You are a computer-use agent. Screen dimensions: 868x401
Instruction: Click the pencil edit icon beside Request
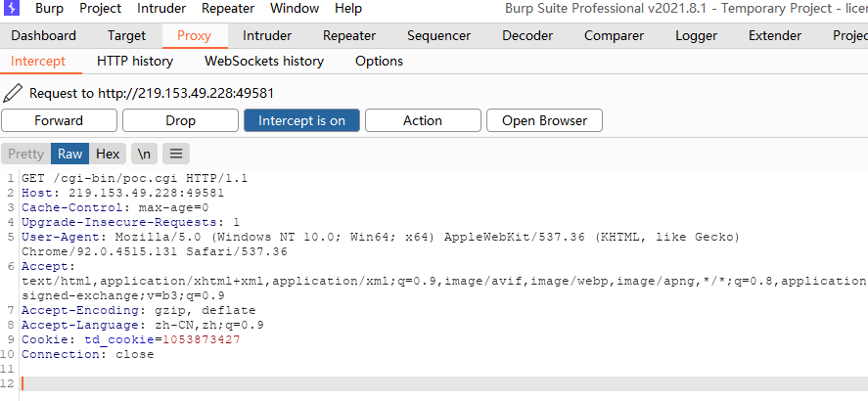click(13, 93)
